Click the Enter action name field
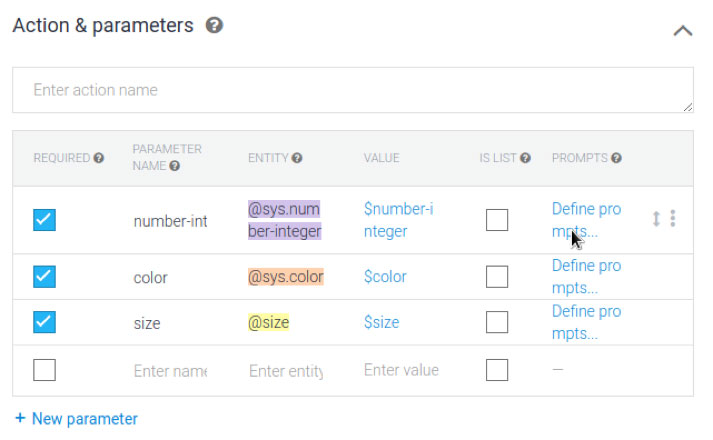 pos(353,90)
